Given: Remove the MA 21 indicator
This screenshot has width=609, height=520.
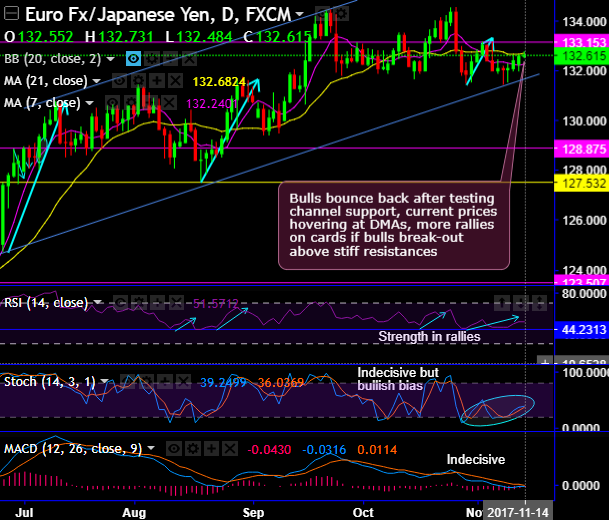Looking at the screenshot, I should [175, 81].
